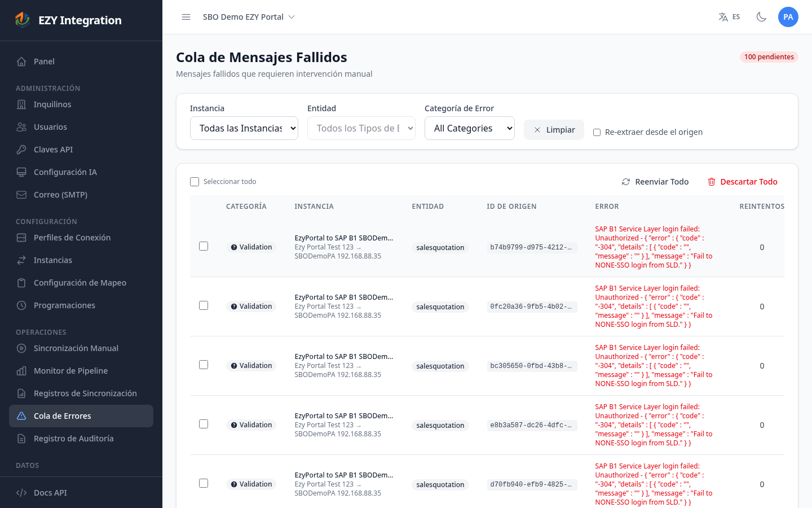Click Reenviar Todo button

[655, 182]
